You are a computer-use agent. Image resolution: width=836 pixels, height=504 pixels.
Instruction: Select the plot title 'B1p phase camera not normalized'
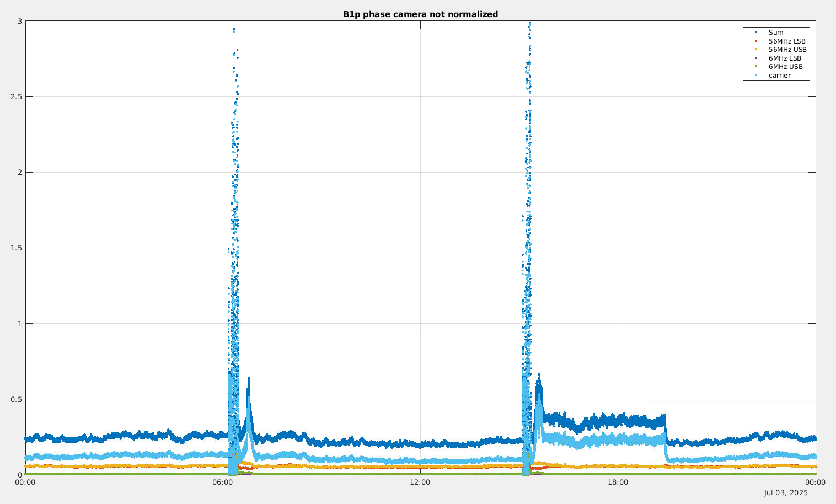pyautogui.click(x=420, y=14)
